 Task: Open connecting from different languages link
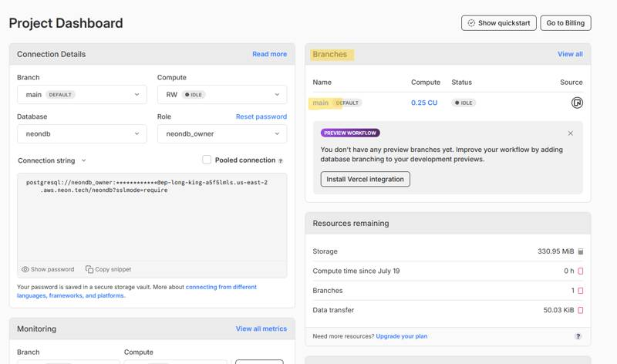pyautogui.click(x=137, y=292)
